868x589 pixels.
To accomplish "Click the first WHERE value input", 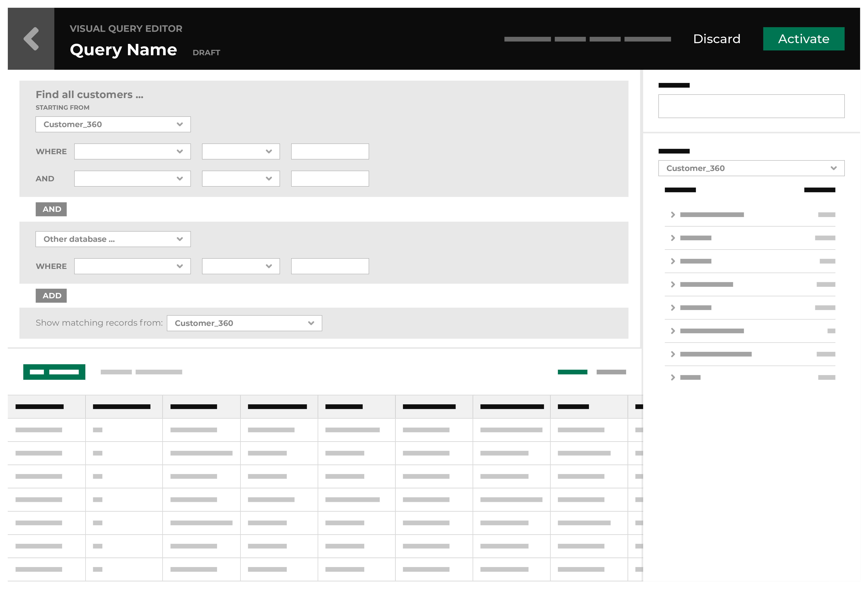I will click(330, 151).
